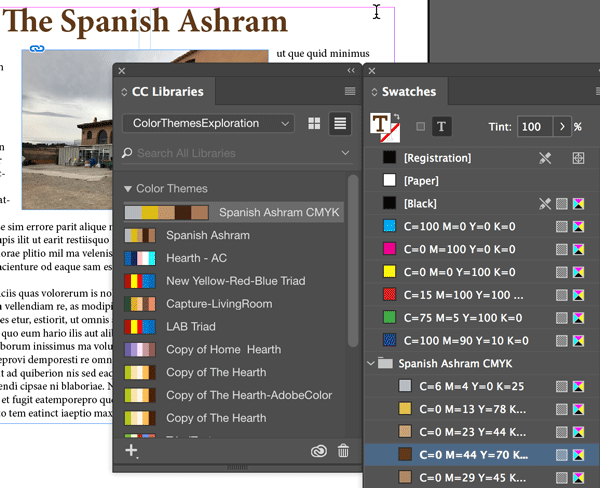Toggle formatting affects text T button

pos(442,127)
